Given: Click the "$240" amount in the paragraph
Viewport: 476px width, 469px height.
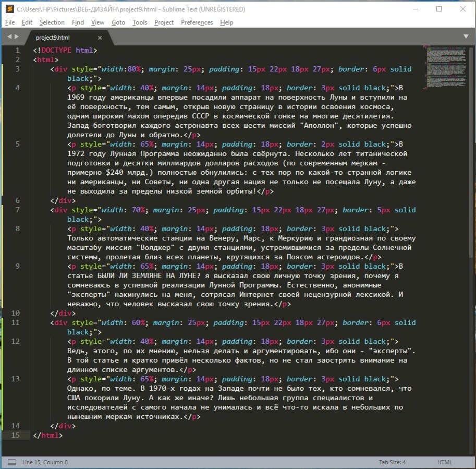Looking at the screenshot, I should (115, 173).
